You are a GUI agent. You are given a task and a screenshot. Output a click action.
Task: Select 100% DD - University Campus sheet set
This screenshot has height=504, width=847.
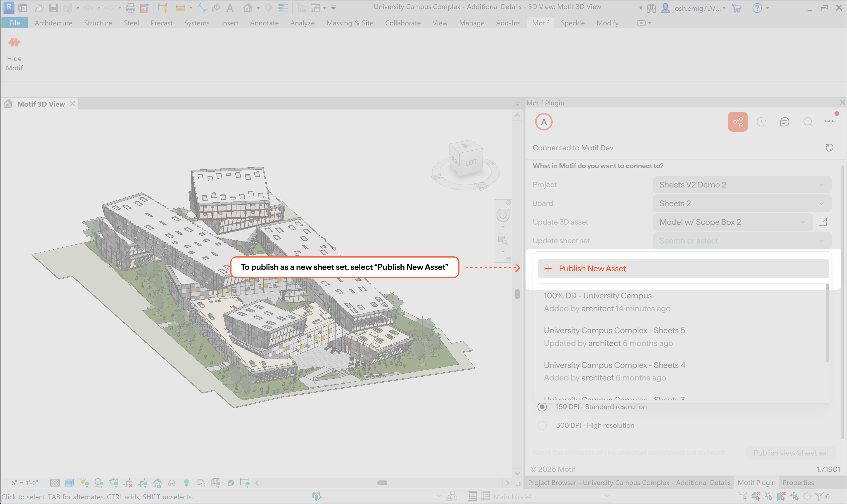[682, 302]
